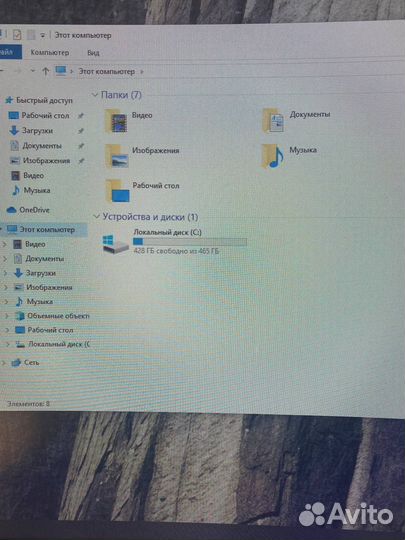Viewport: 405px width, 540px height.
Task: Click the Элементов: 8 status bar text
Action: [x=28, y=403]
